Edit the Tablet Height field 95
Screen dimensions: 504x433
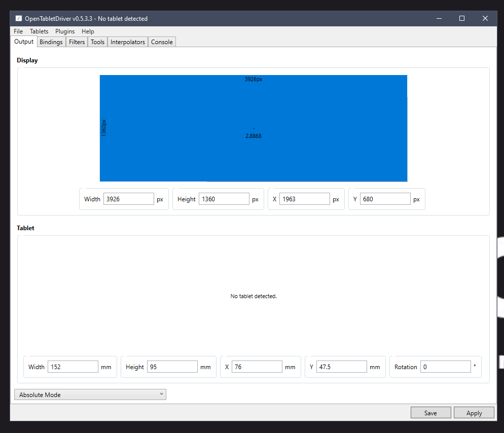172,367
